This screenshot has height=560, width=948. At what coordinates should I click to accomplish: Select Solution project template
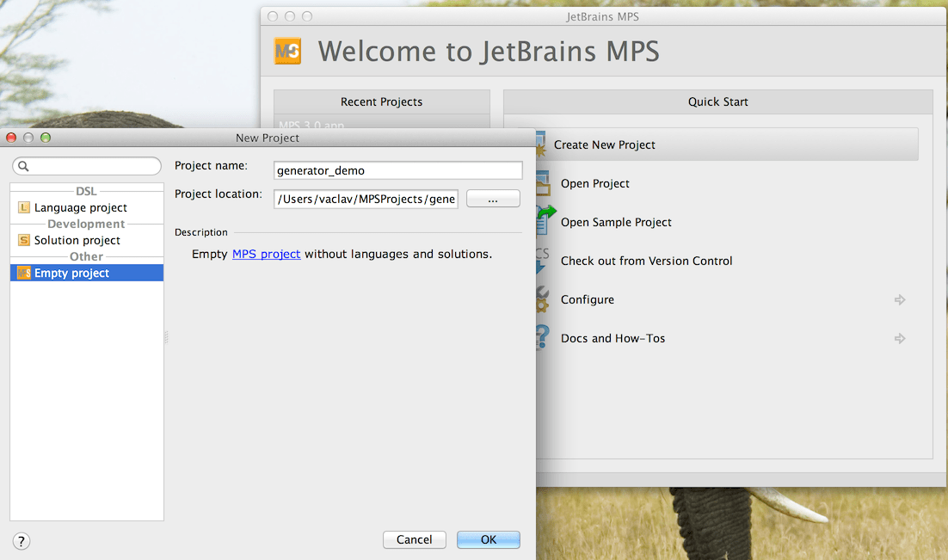pos(77,240)
